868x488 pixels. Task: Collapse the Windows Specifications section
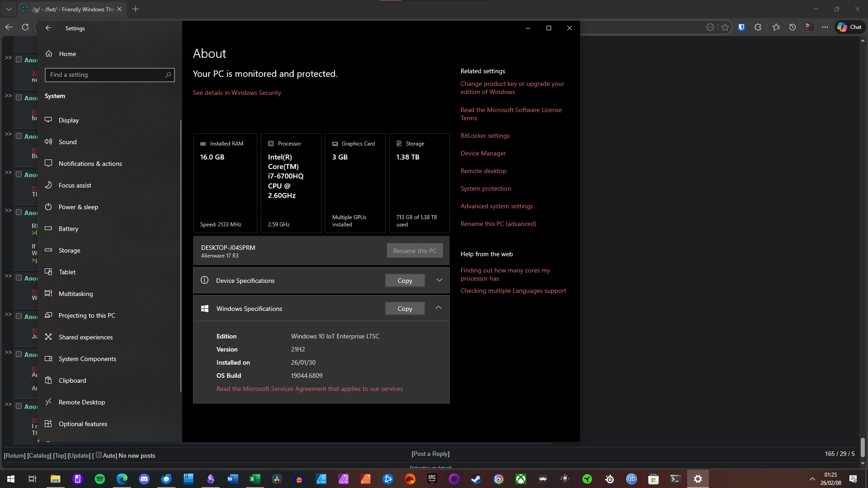pyautogui.click(x=438, y=308)
